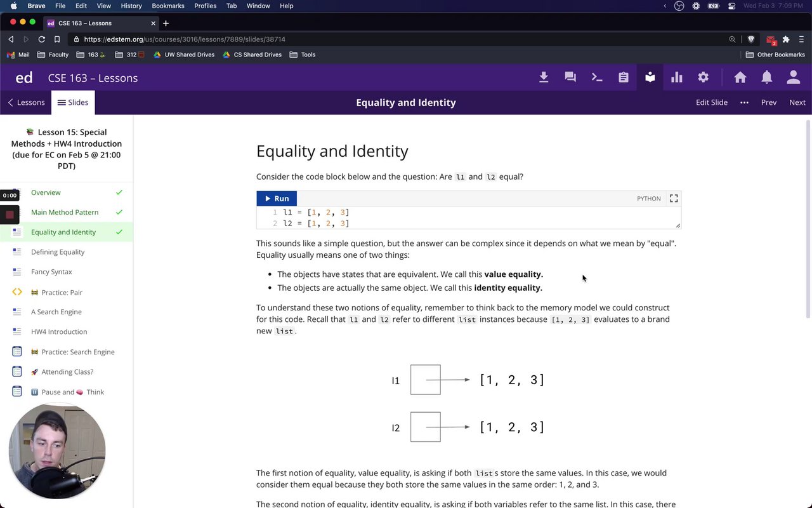
Task: Open Pause and Think slide
Action: (x=67, y=392)
